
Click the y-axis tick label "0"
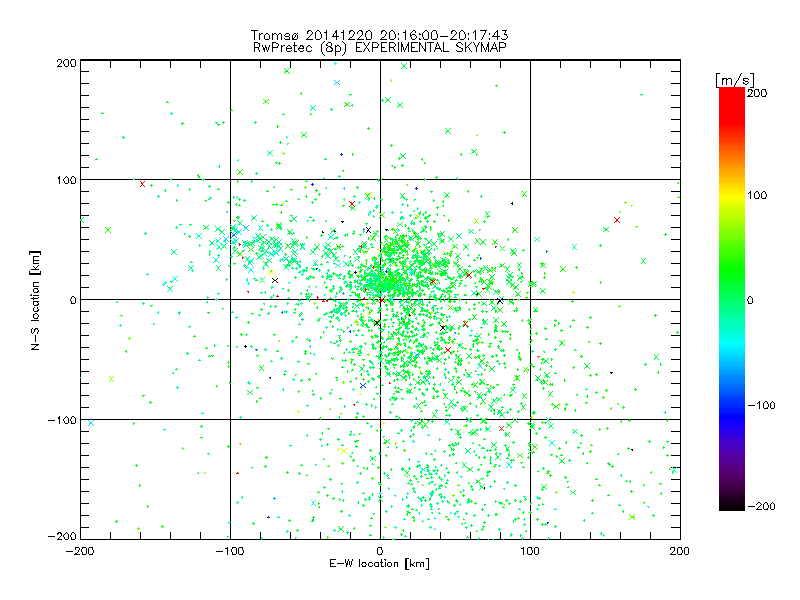[x=73, y=300]
